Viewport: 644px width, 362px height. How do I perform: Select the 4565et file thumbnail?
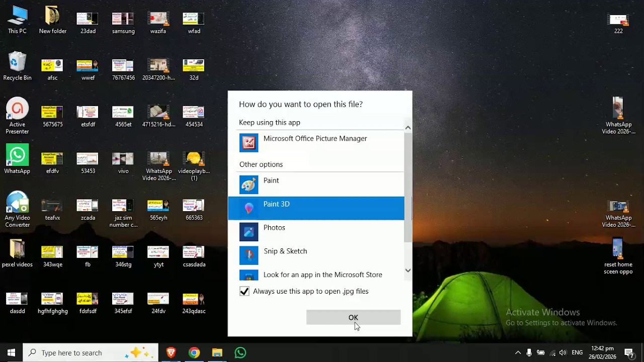tap(123, 116)
